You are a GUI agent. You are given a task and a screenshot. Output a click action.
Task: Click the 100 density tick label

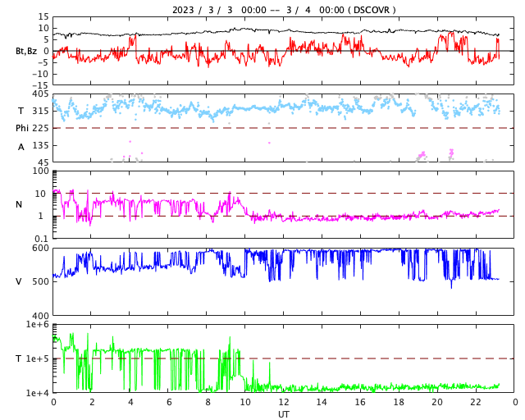point(40,171)
